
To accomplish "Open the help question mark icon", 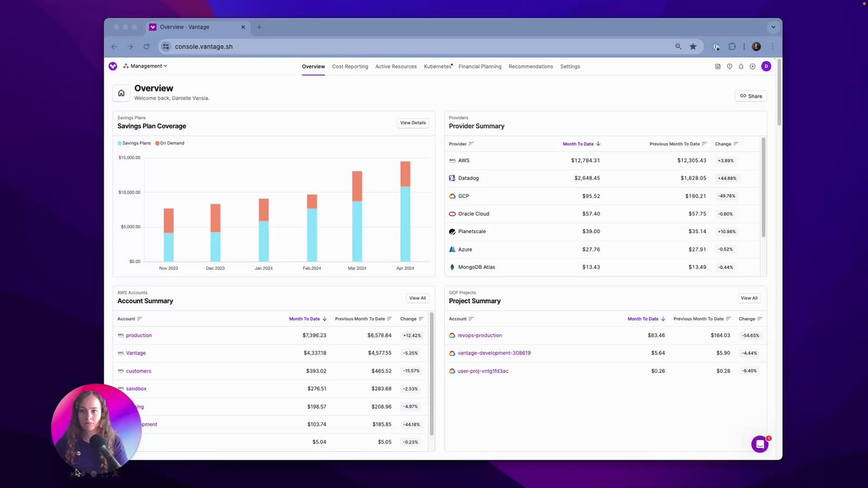I will 729,66.
